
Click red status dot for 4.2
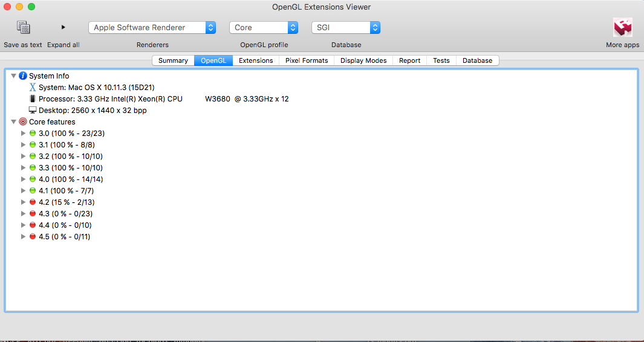point(33,202)
